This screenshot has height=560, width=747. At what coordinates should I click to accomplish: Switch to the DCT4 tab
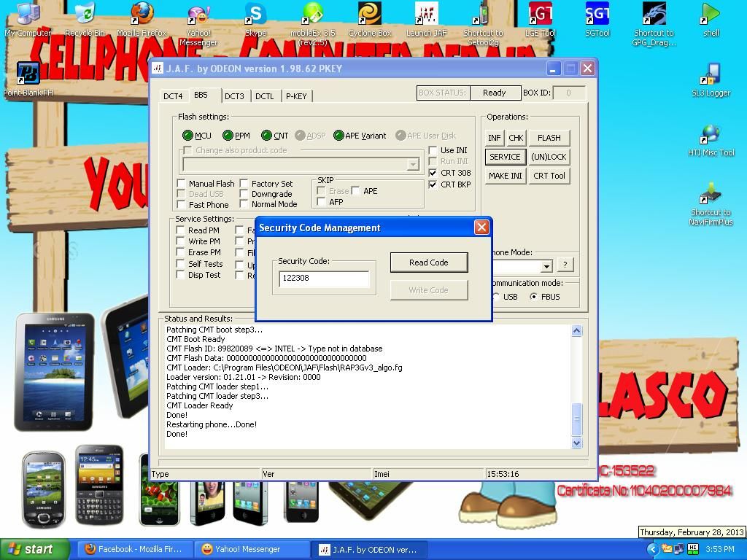pos(173,96)
